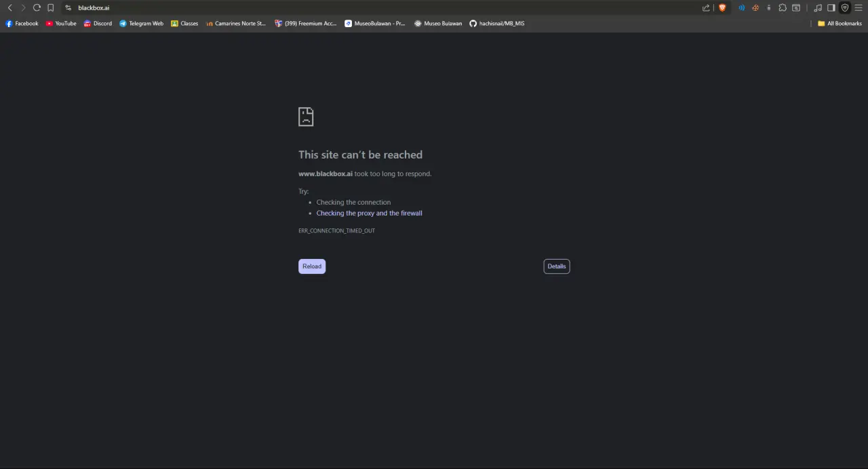Click the screenshot/search window toolbar icon

point(796,7)
